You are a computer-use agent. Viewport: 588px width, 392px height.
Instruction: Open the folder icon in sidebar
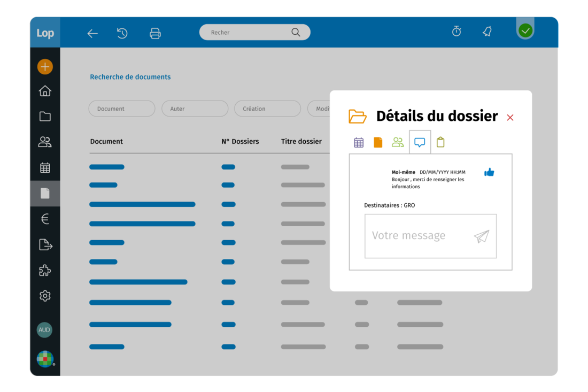45,117
